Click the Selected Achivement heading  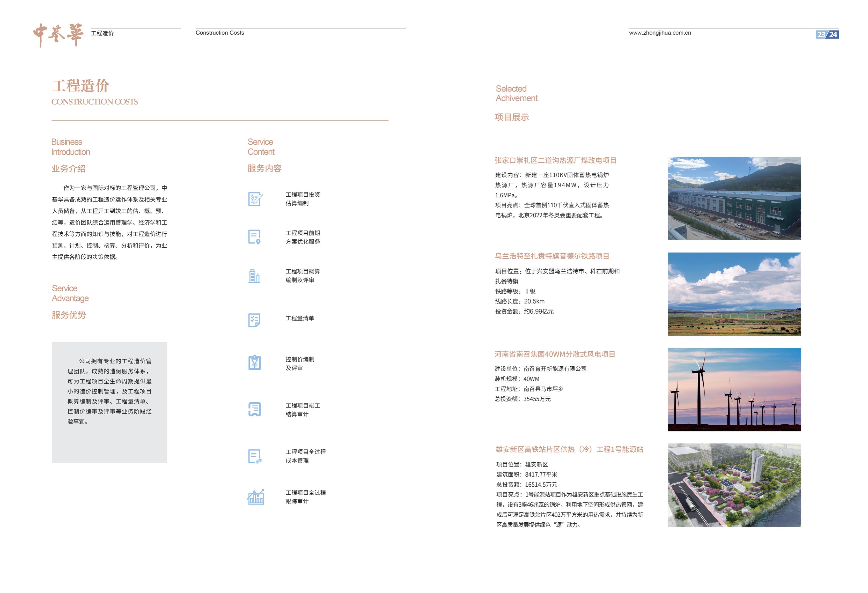pos(517,93)
